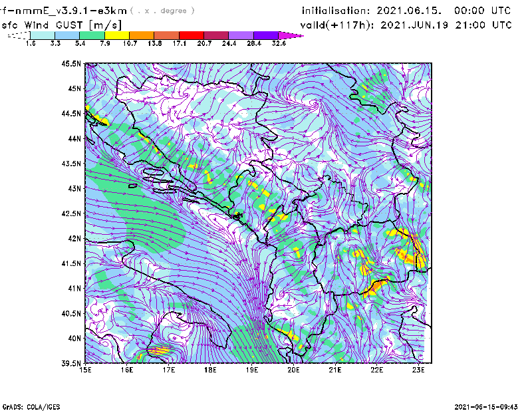Click the '19E' longitude label

coord(252,370)
